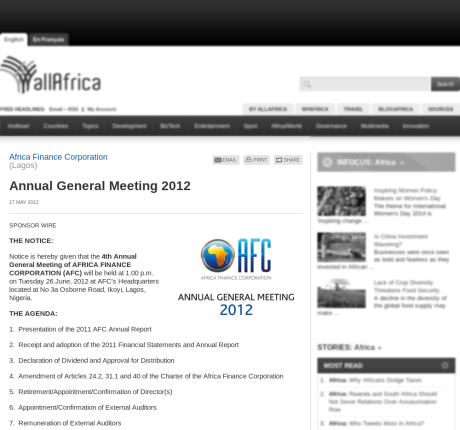Open the Women's Day story thumbnail
The height and width of the screenshot is (430, 460).
341,201
